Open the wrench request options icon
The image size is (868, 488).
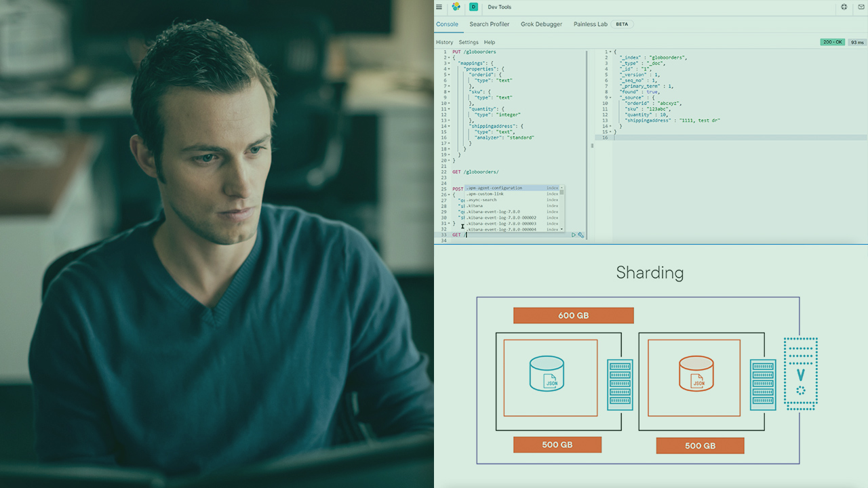pyautogui.click(x=581, y=235)
